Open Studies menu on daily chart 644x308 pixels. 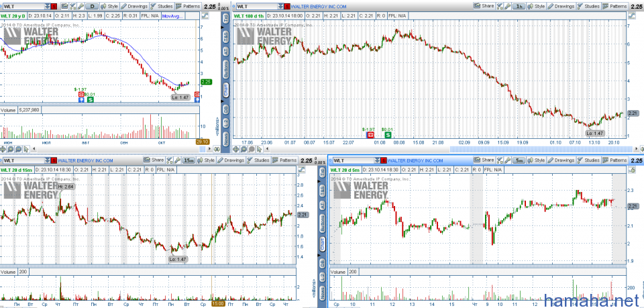coord(162,6)
